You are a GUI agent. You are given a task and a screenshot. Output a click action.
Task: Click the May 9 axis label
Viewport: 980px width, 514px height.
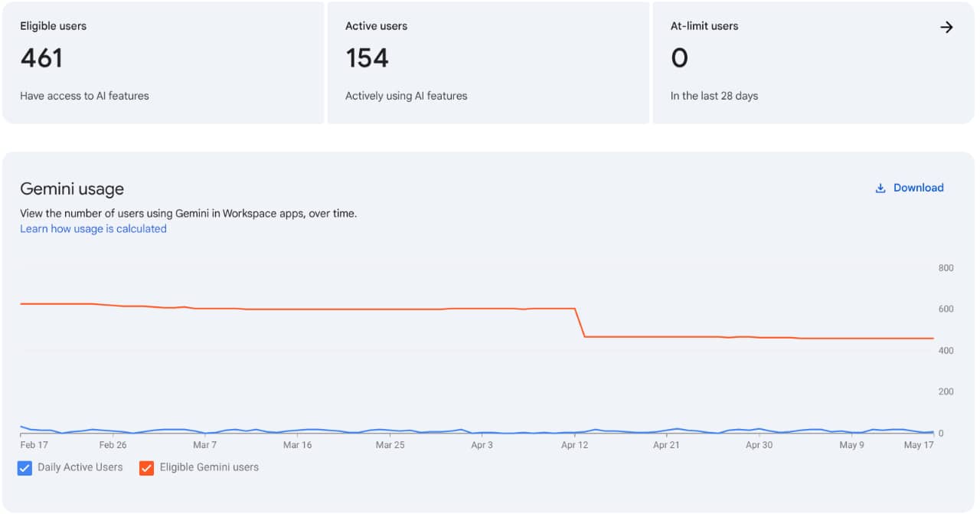[851, 444]
